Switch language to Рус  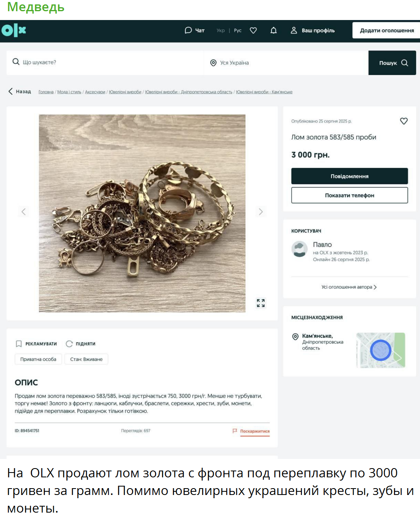(x=238, y=30)
